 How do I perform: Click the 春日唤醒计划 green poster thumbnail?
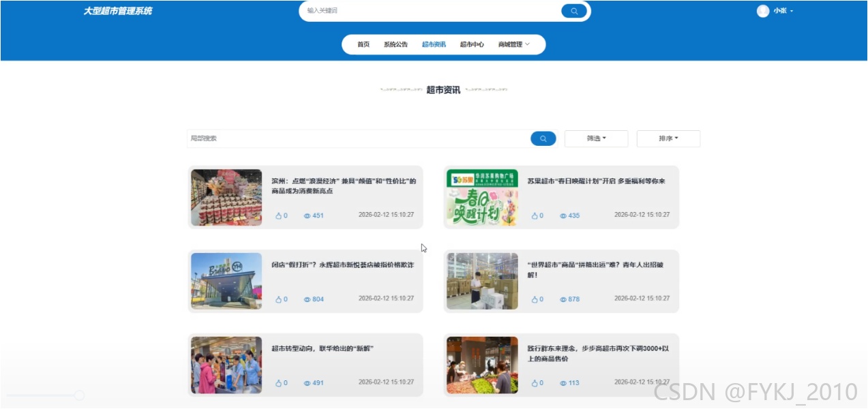point(482,198)
